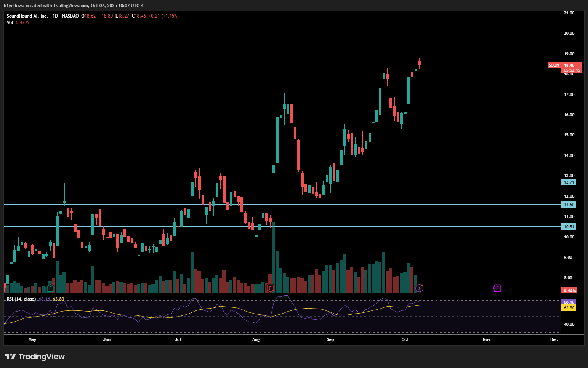Image resolution: width=588 pixels, height=368 pixels.
Task: Click the Jul label on the time axis
Action: [x=178, y=339]
